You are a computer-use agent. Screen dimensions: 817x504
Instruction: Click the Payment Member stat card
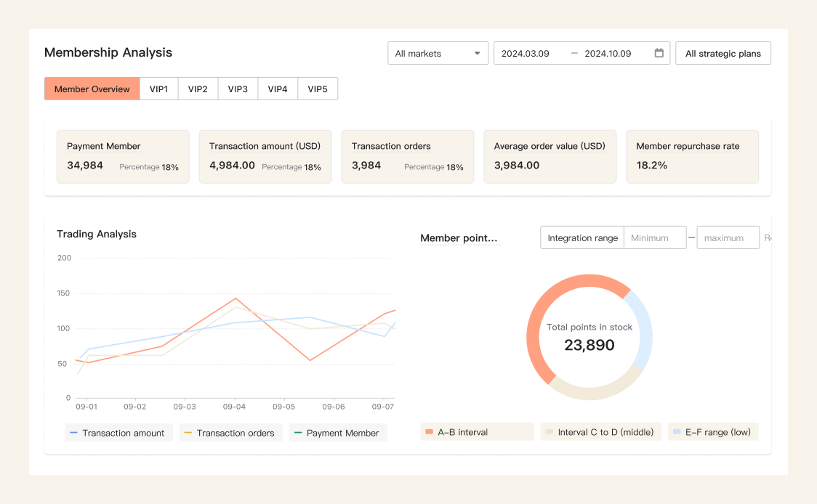click(x=123, y=156)
